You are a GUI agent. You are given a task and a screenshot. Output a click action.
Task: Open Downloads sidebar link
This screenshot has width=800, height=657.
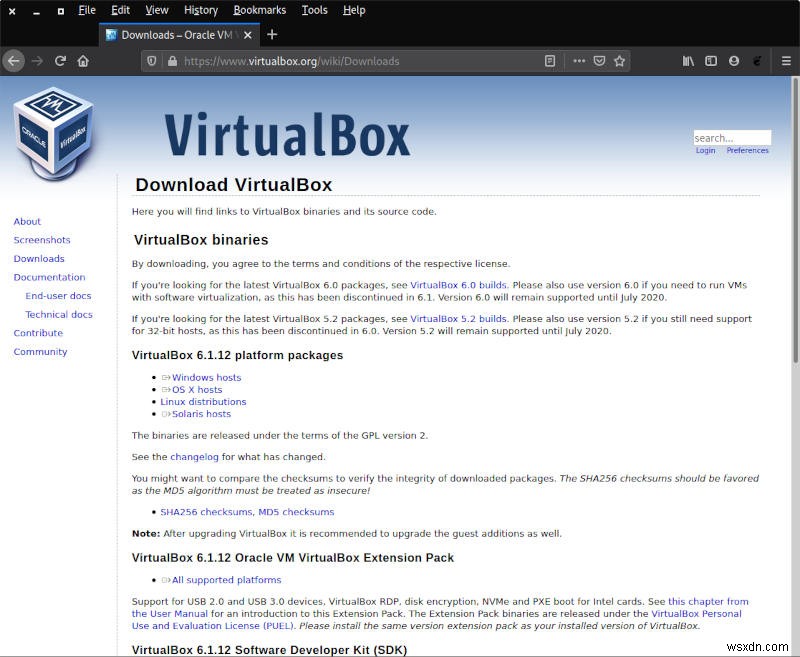point(39,259)
